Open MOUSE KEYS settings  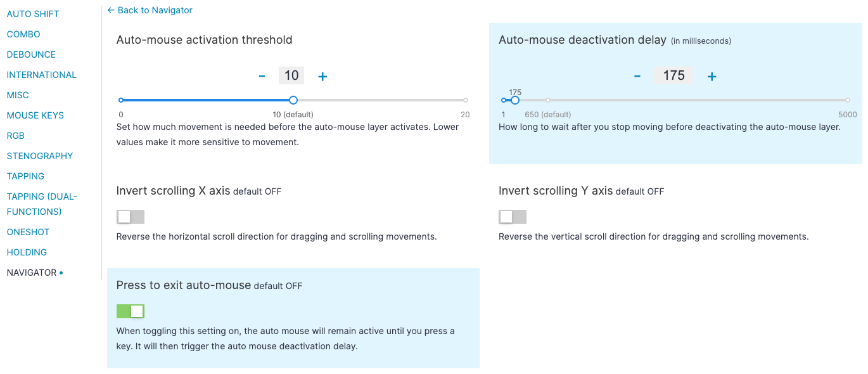tap(35, 115)
